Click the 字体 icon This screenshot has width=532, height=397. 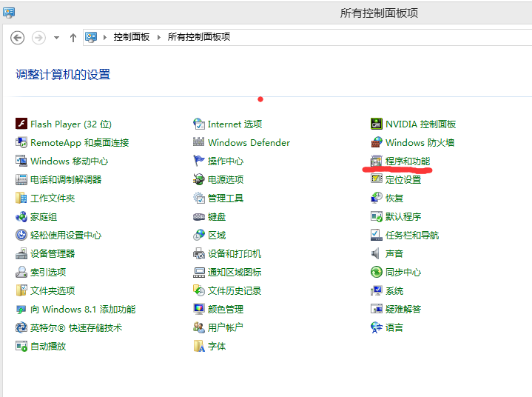[x=199, y=346]
